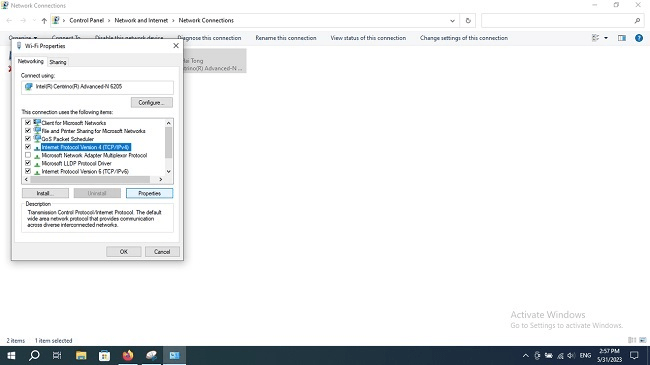
Task: Click the Configure button
Action: coord(152,102)
